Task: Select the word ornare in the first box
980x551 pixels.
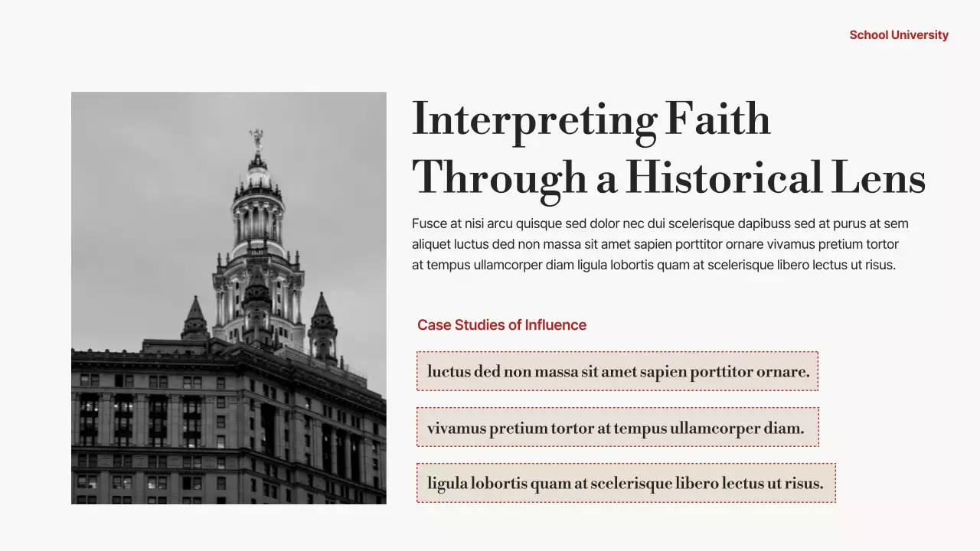Action: (781, 371)
